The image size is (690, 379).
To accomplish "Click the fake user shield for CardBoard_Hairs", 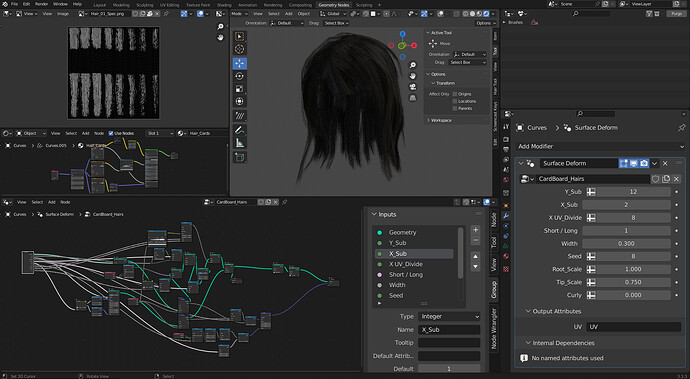I will [656, 179].
